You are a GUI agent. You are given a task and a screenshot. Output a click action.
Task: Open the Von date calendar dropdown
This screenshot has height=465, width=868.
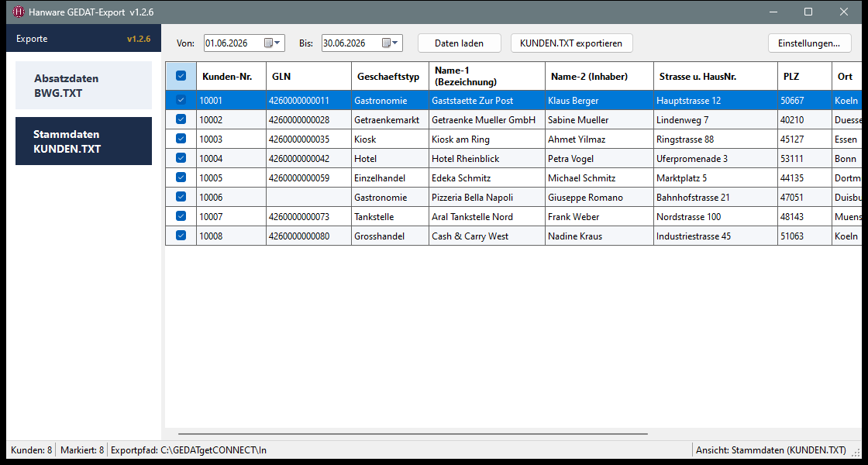click(x=272, y=43)
